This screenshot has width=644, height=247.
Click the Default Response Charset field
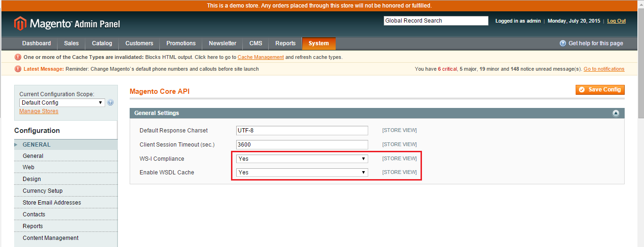pyautogui.click(x=302, y=131)
